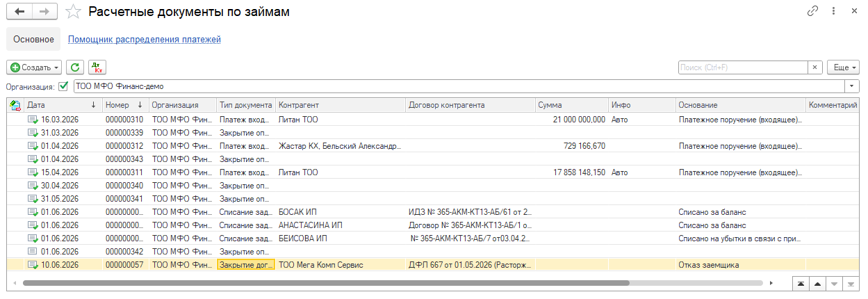The height and width of the screenshot is (299, 868).
Task: Click document icon of row 16.03.2026
Action: coord(33,120)
